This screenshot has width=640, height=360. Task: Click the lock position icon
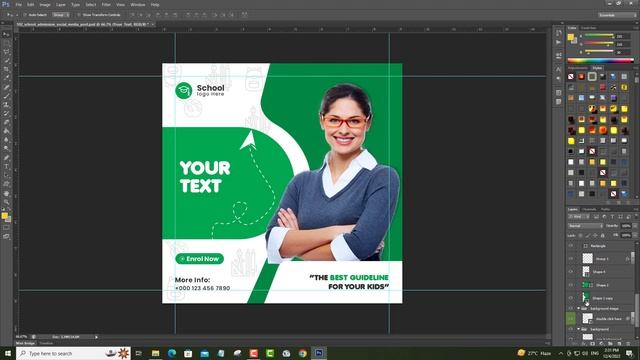coord(595,236)
